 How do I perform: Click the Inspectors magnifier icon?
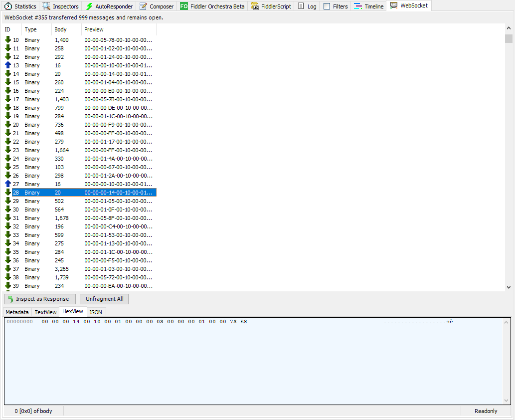tap(46, 6)
